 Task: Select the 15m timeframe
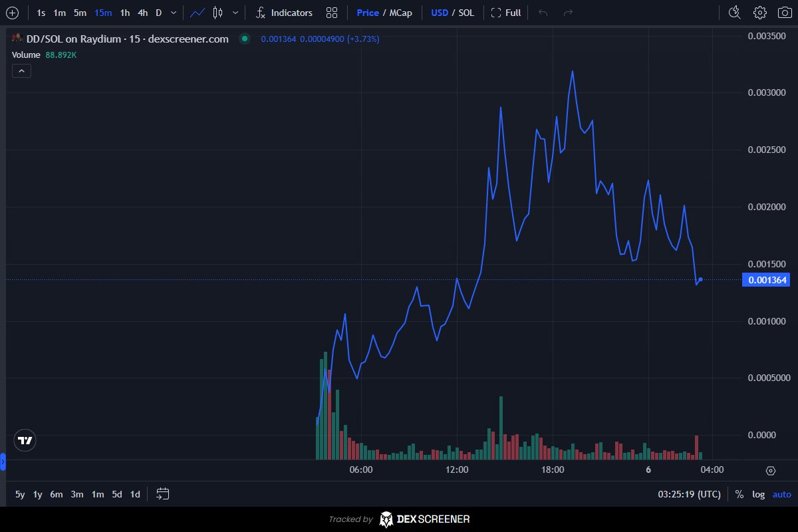pos(103,13)
